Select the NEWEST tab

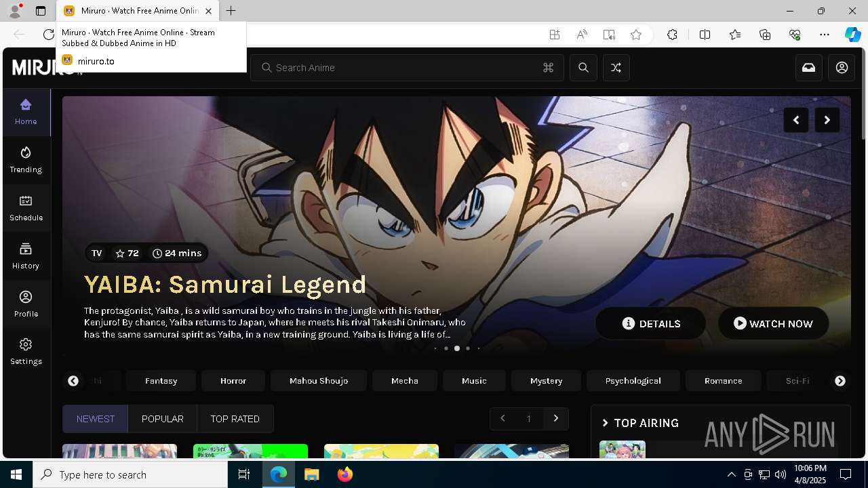(x=96, y=419)
